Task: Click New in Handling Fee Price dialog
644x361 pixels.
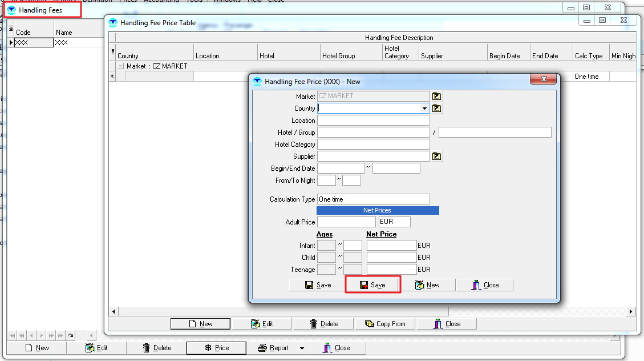Action: point(427,285)
